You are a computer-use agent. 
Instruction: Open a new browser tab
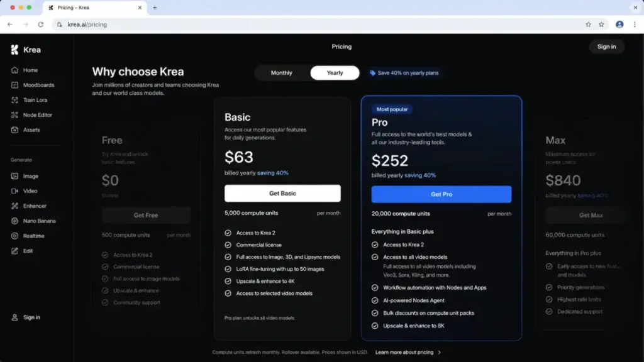[x=155, y=8]
